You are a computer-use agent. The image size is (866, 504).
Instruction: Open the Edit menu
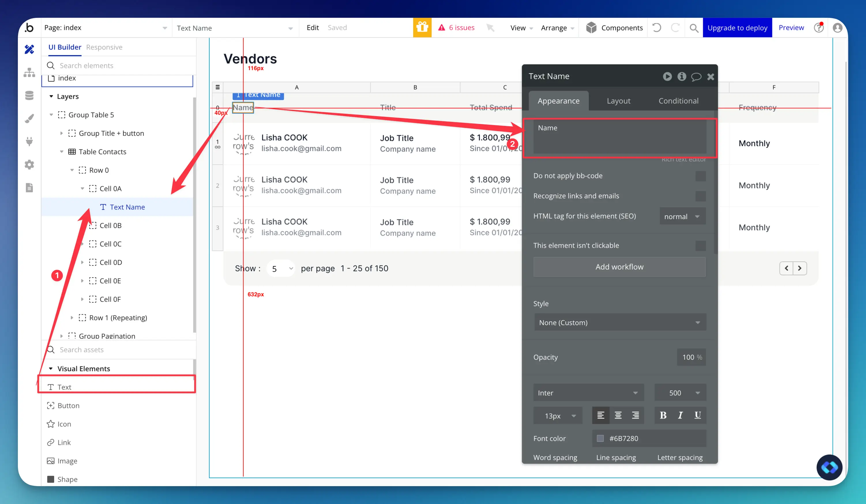(313, 27)
